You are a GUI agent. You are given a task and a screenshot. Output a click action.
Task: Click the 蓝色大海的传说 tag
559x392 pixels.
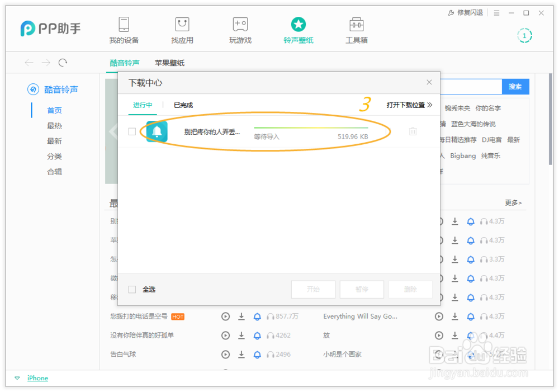click(x=473, y=124)
